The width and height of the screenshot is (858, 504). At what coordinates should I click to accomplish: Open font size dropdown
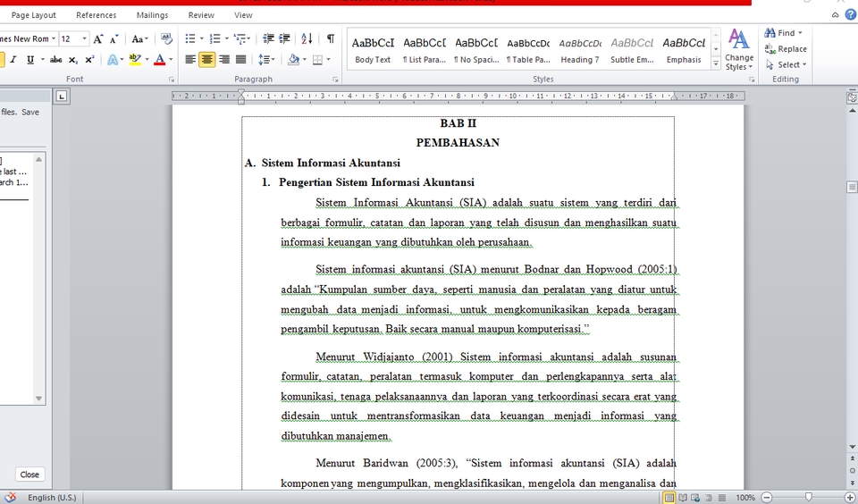[84, 38]
